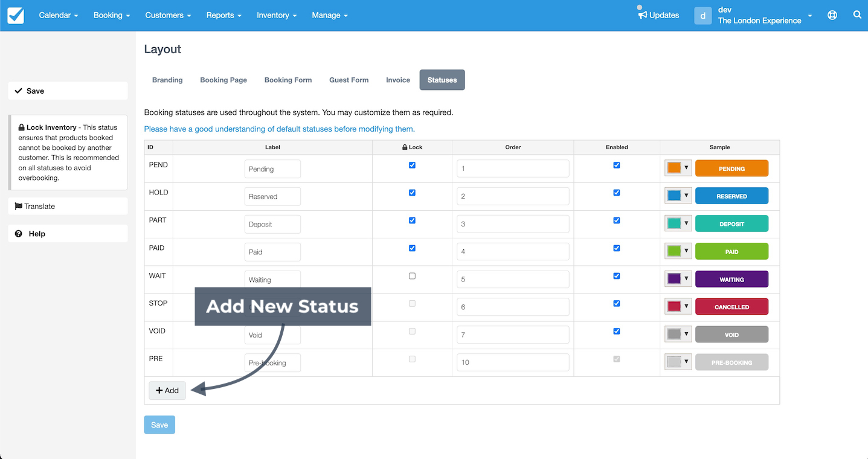Click the Order field showing 1
This screenshot has width=868, height=459.
[x=513, y=169]
